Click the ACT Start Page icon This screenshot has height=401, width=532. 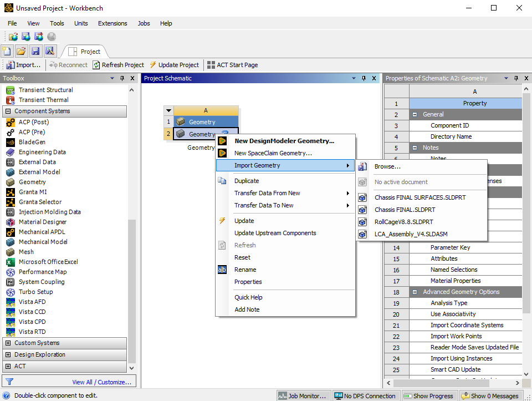pyautogui.click(x=211, y=65)
